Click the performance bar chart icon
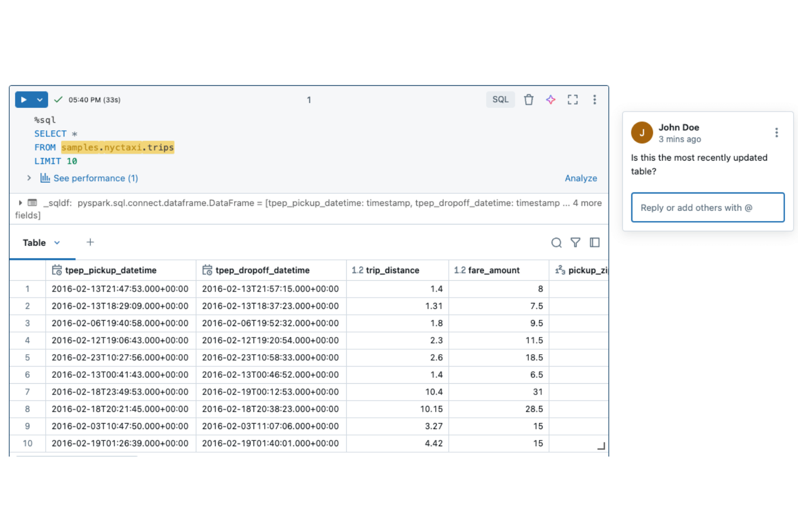The image size is (798, 532). [x=45, y=178]
